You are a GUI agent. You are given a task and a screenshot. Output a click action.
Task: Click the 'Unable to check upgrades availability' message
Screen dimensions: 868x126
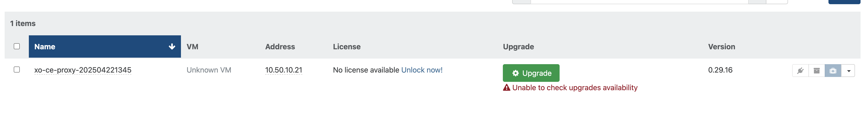pyautogui.click(x=574, y=88)
